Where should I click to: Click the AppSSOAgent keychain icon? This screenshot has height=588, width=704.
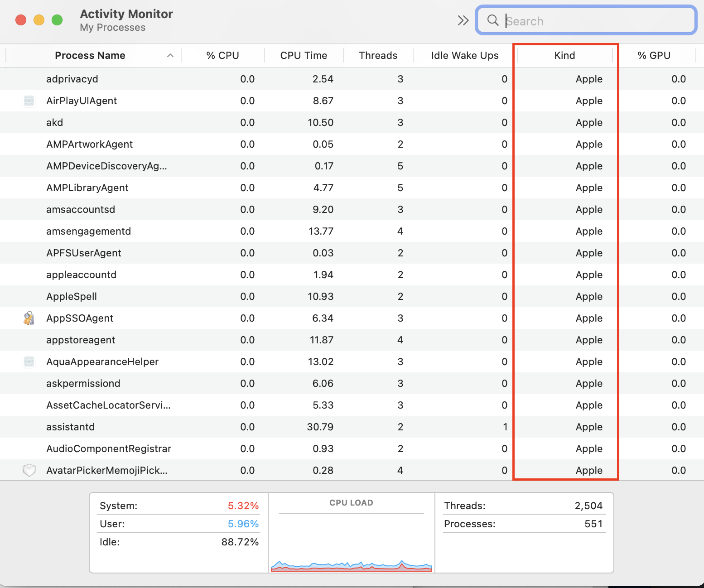tap(29, 318)
